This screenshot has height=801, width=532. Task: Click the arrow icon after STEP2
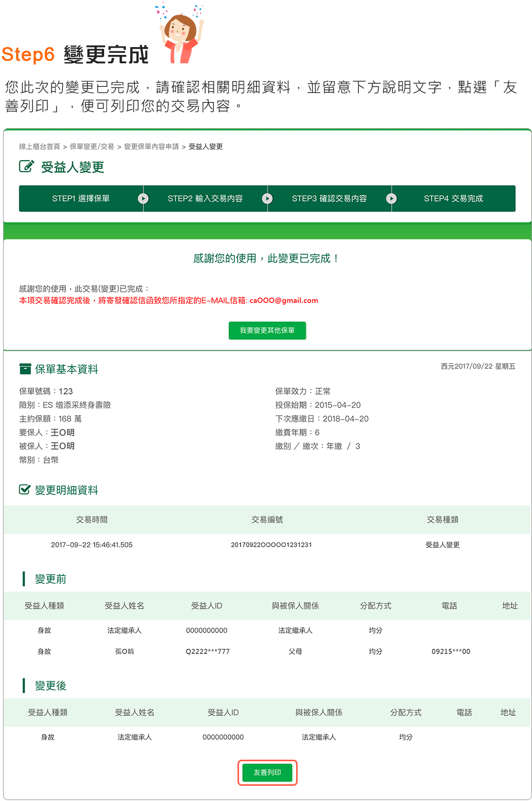pos(267,199)
